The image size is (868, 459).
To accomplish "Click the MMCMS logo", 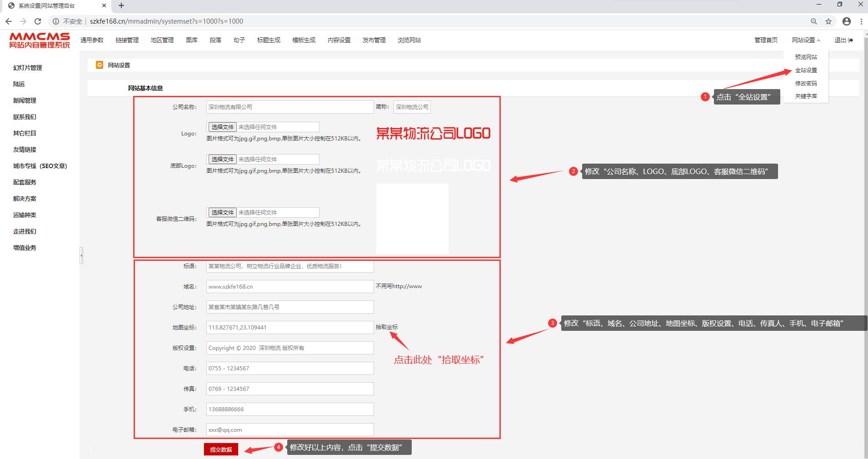I will 40,40.
